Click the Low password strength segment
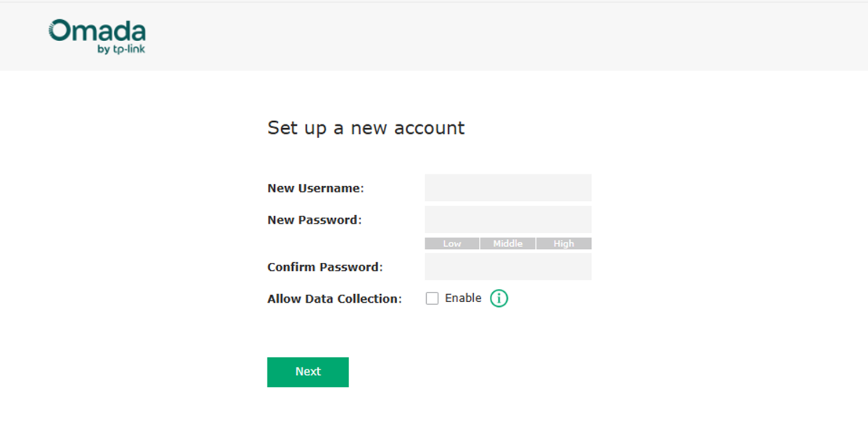 (x=452, y=244)
